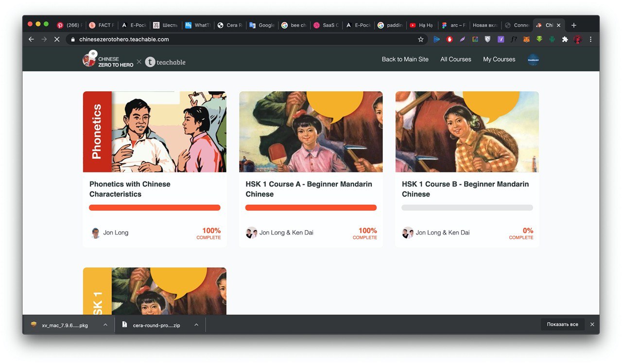
Task: Open the Extensions puzzle piece menu
Action: pos(565,39)
